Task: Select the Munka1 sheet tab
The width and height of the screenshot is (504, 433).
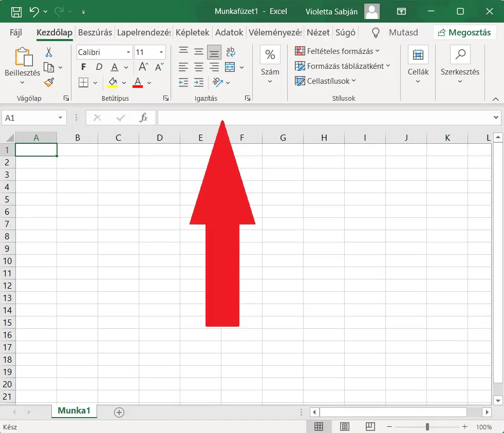Action: tap(74, 411)
